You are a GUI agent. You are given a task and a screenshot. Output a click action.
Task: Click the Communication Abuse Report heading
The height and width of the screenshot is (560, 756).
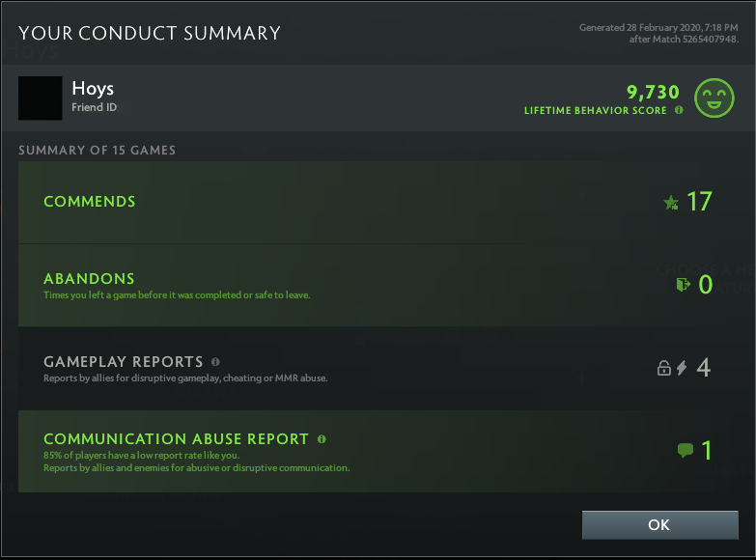click(176, 439)
